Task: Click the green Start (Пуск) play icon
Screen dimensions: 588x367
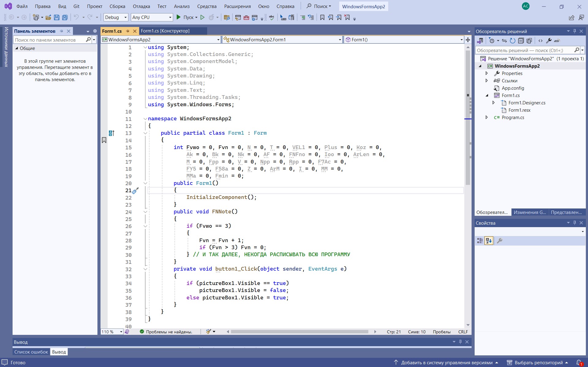Action: 178,17
